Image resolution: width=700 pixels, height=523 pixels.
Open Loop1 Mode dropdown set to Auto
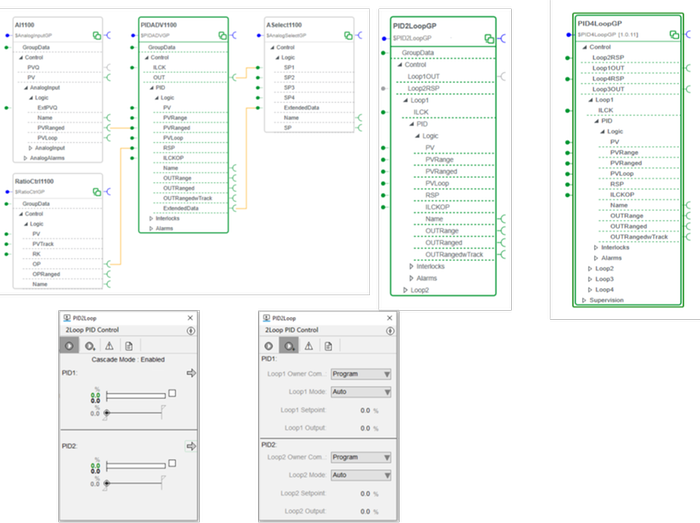point(361,392)
